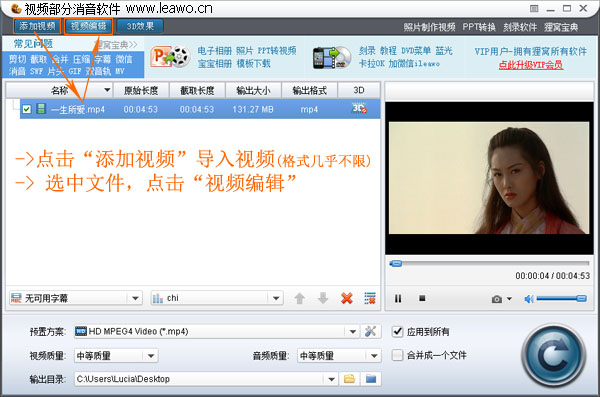Click the DVD菜单 link
Image resolution: width=600 pixels, height=397 pixels.
pyautogui.click(x=416, y=51)
